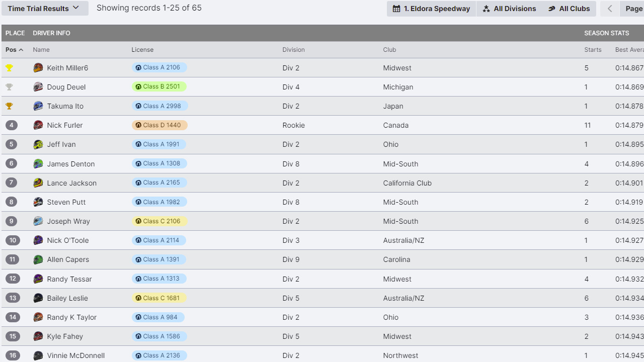Click Doug Deuel's Class B 2501 badge

tap(159, 86)
